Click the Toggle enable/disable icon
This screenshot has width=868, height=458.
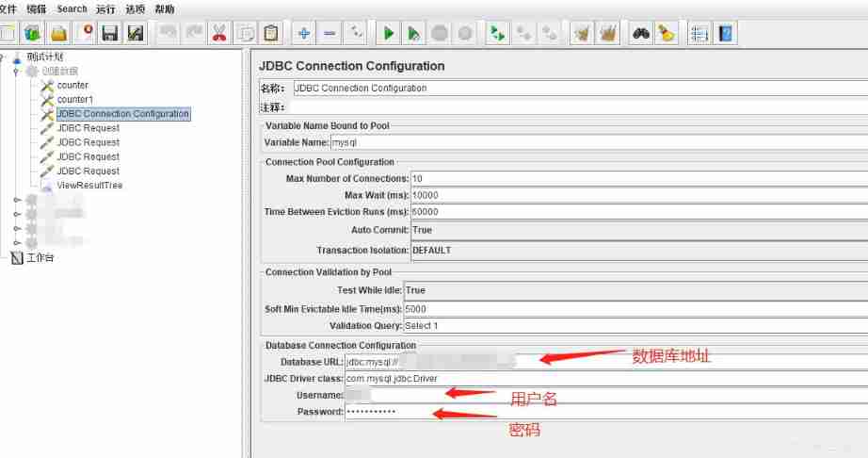356,33
